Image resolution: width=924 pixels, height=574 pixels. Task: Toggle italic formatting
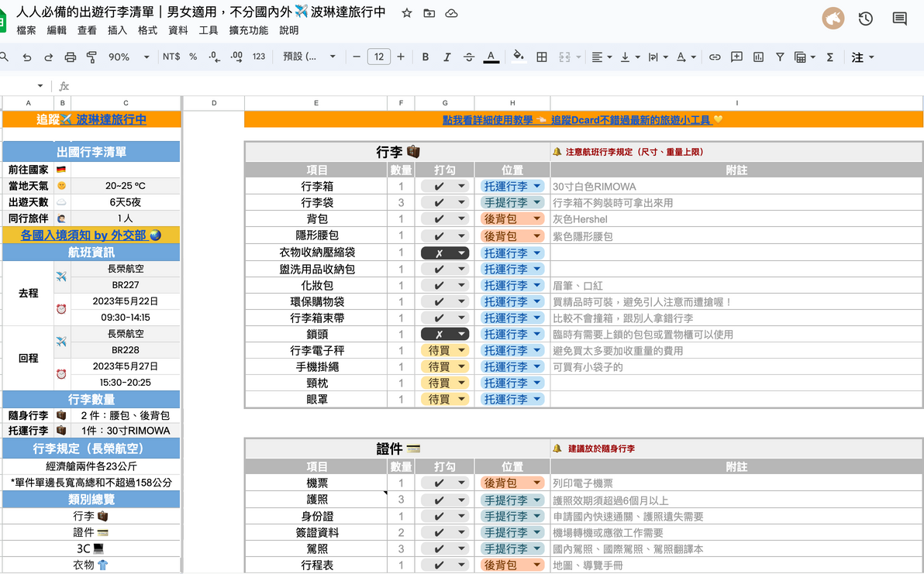coord(446,57)
